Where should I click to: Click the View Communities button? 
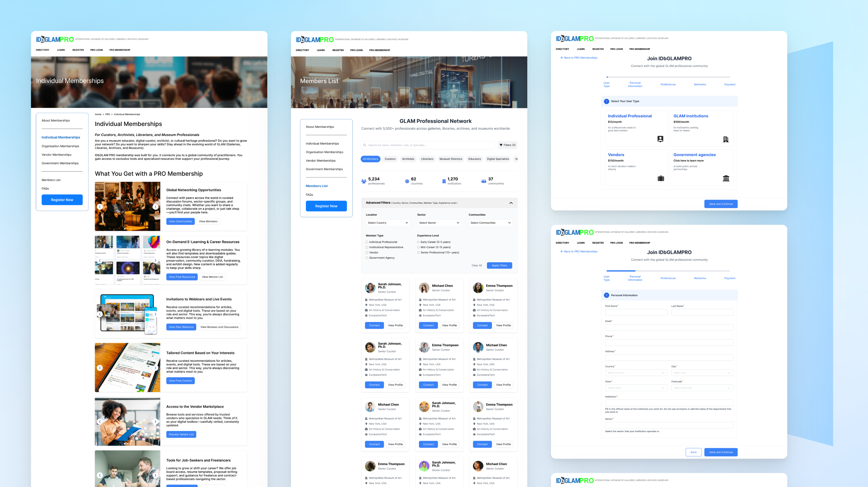[x=180, y=221]
